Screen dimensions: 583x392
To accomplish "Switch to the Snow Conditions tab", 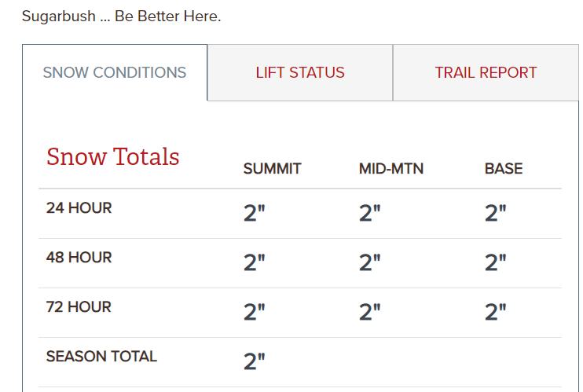I will pos(115,73).
